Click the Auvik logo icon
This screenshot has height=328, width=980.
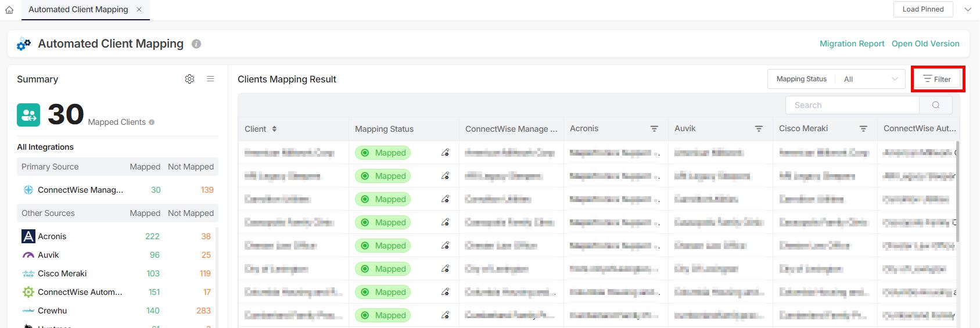[28, 255]
